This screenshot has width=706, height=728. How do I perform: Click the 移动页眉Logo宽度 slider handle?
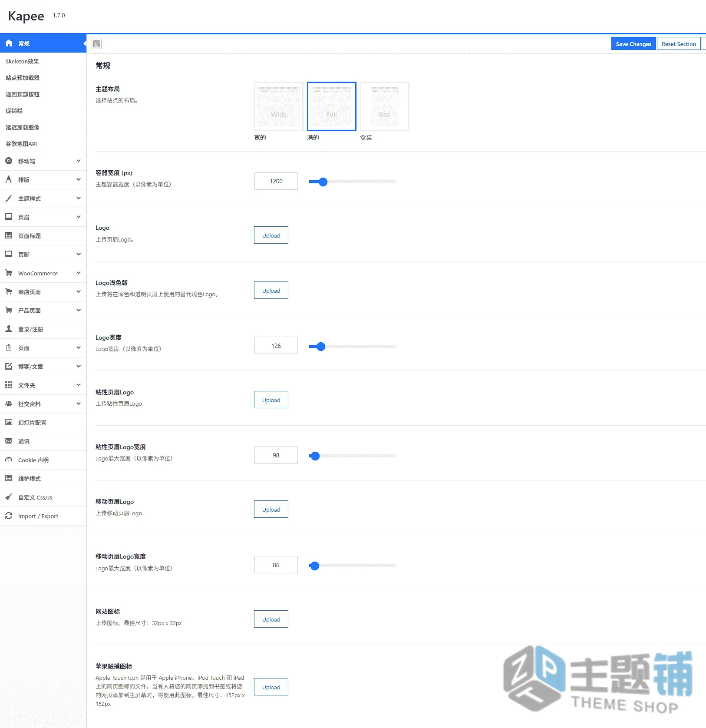[315, 566]
